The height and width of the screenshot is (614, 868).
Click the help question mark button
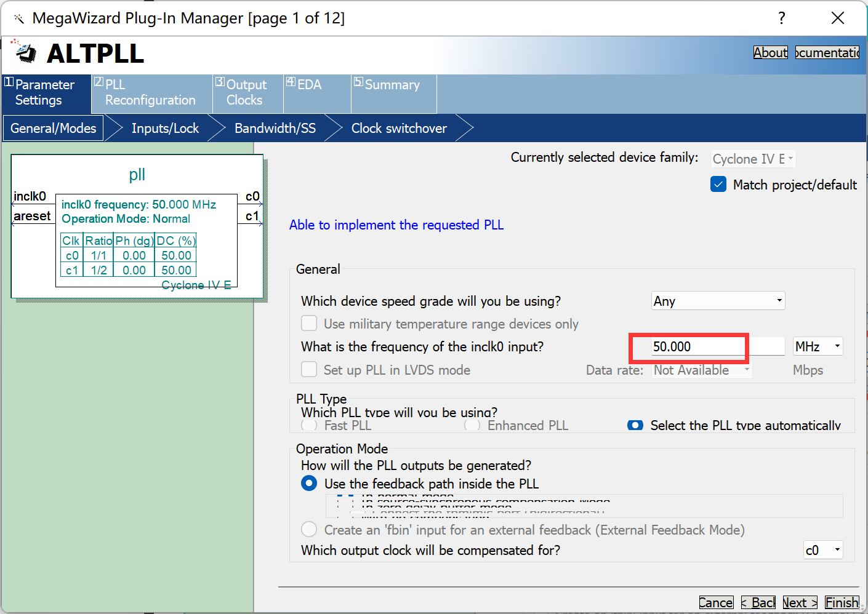pos(782,18)
